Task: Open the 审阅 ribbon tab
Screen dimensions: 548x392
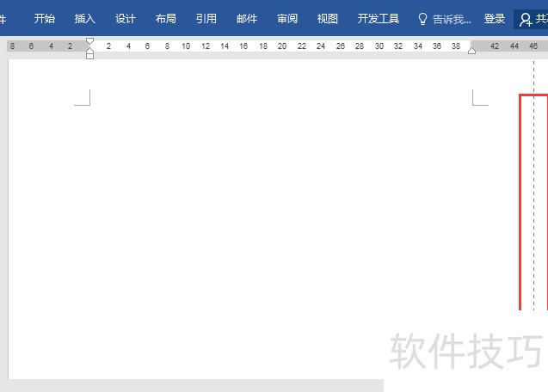Action: (x=287, y=19)
